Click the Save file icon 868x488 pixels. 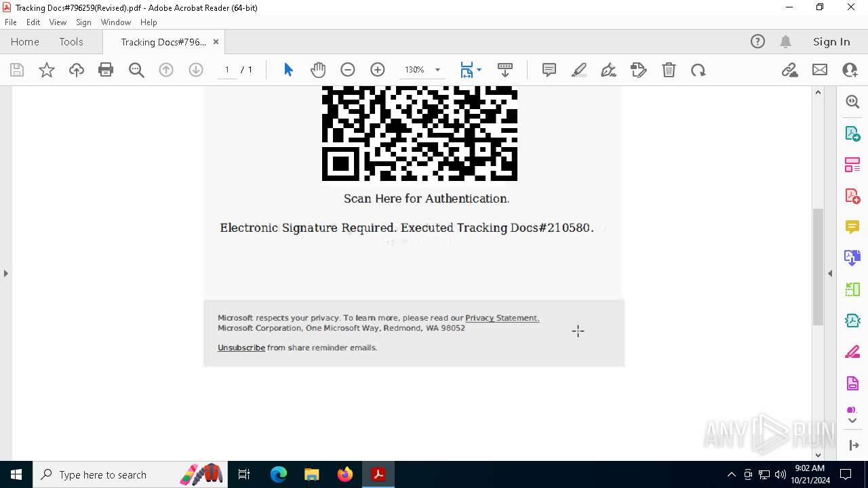pyautogui.click(x=17, y=70)
